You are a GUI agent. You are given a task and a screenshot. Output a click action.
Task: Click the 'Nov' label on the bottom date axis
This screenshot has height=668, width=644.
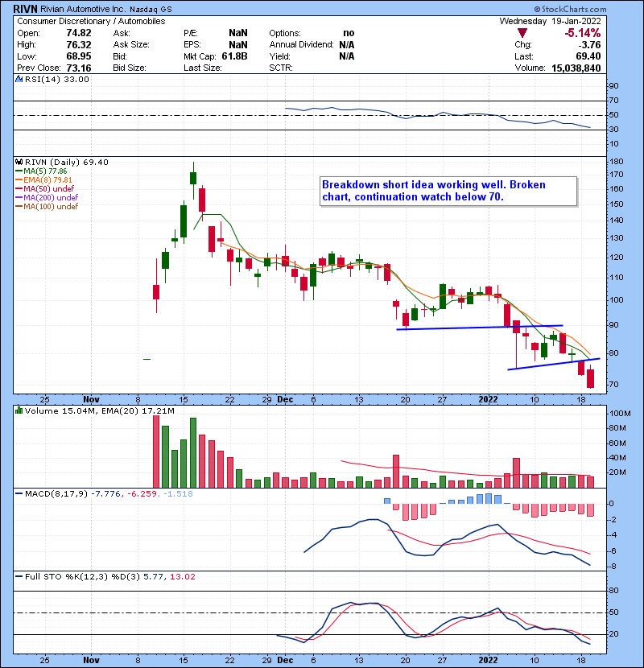click(91, 660)
